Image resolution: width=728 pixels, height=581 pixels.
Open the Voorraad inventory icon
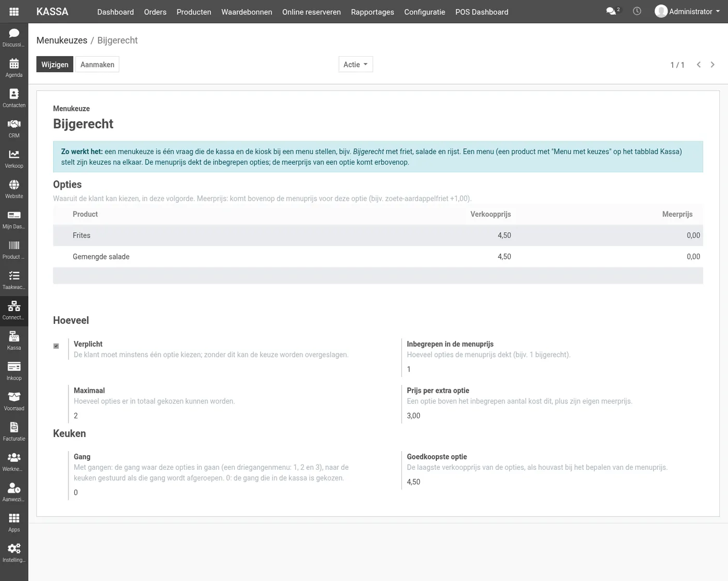14,401
